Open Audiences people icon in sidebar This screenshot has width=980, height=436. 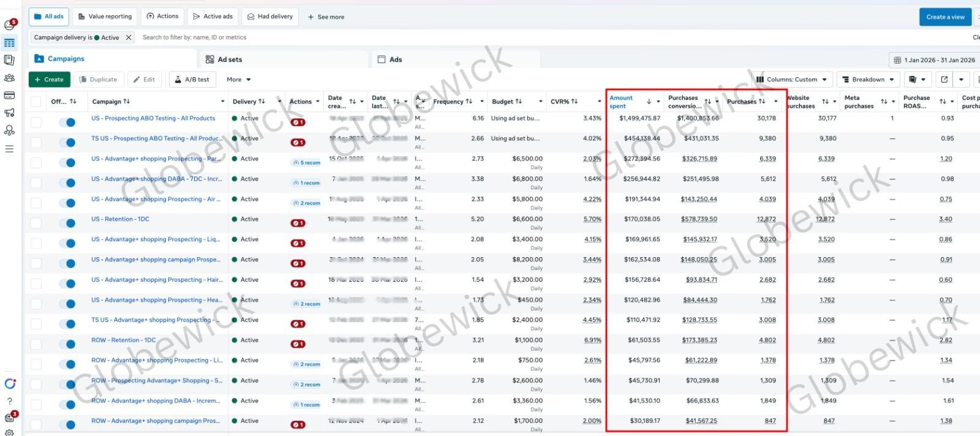pyautogui.click(x=9, y=78)
